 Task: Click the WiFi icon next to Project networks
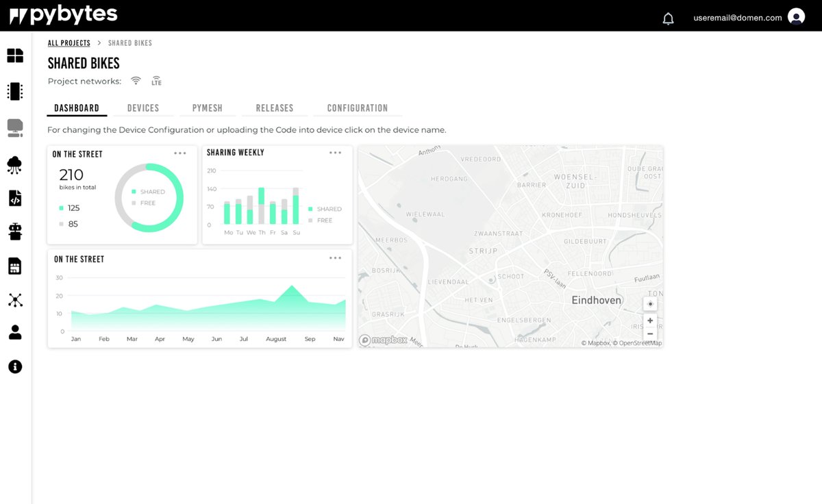[136, 80]
